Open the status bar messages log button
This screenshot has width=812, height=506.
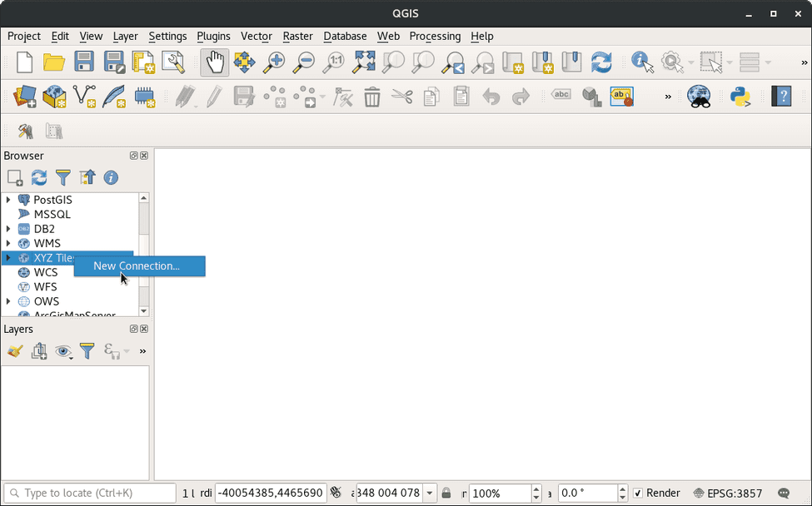pyautogui.click(x=783, y=493)
